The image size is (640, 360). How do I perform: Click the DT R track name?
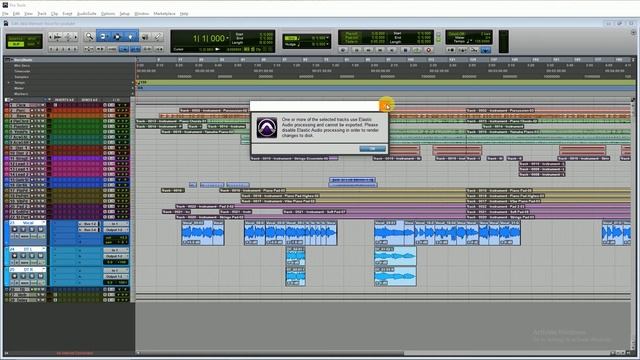(28, 270)
